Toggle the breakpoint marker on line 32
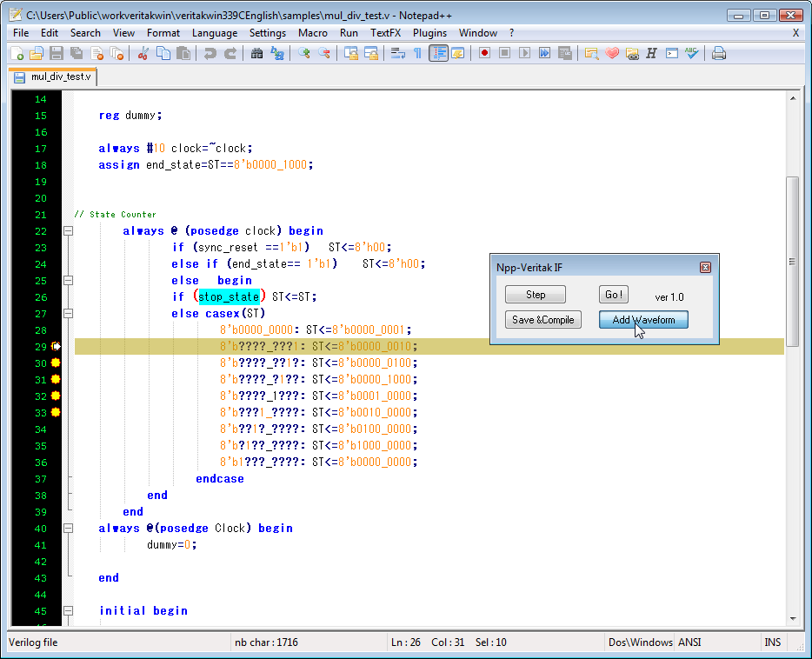This screenshot has height=659, width=812. (56, 396)
